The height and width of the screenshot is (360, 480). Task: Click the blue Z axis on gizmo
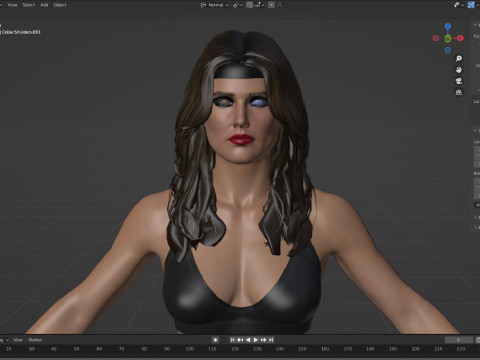click(448, 26)
